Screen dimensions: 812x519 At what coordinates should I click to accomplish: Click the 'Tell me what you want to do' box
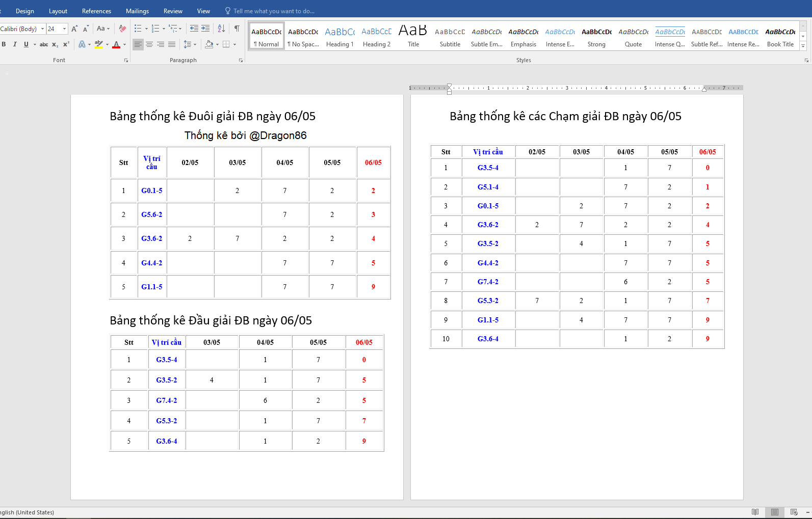coord(274,11)
